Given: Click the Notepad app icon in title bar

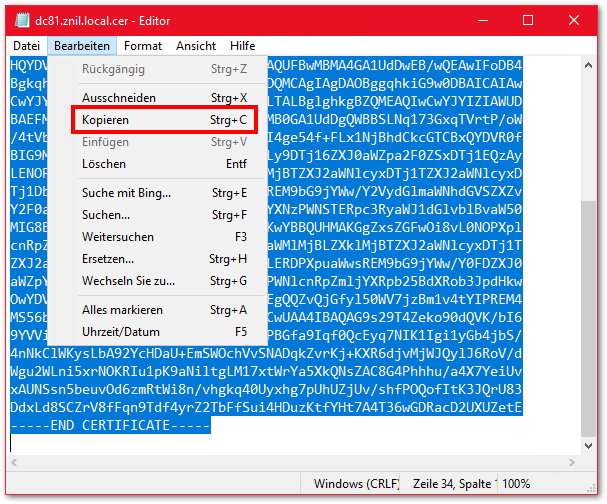Looking at the screenshot, I should [x=20, y=19].
